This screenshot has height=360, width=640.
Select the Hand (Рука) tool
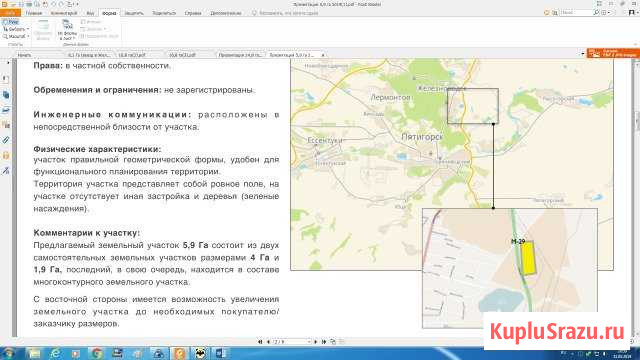pyautogui.click(x=11, y=22)
